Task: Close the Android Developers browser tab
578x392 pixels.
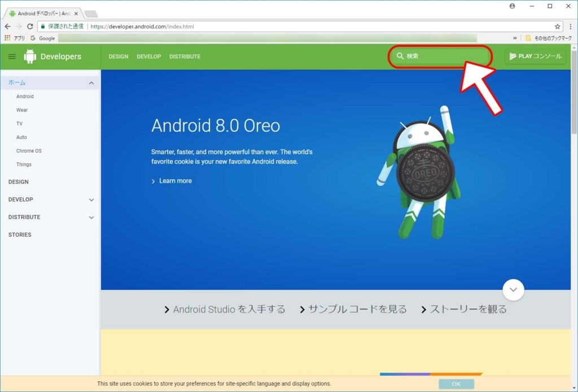Action: [76, 14]
